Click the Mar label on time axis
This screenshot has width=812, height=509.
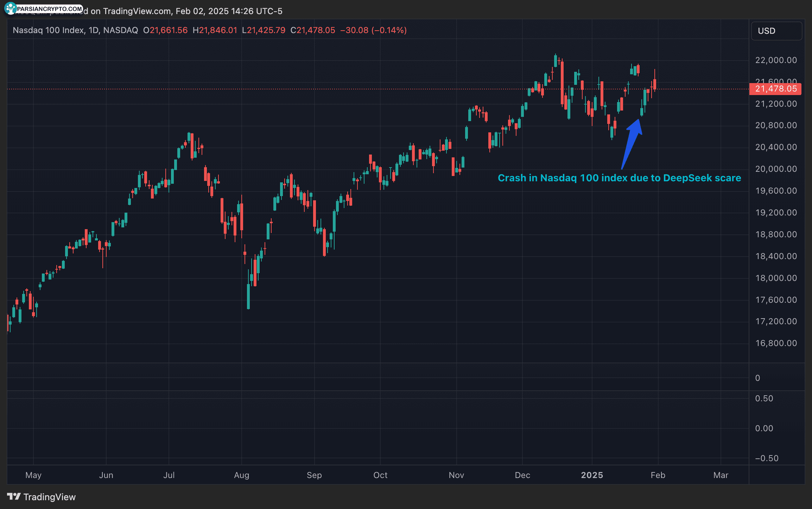click(721, 475)
